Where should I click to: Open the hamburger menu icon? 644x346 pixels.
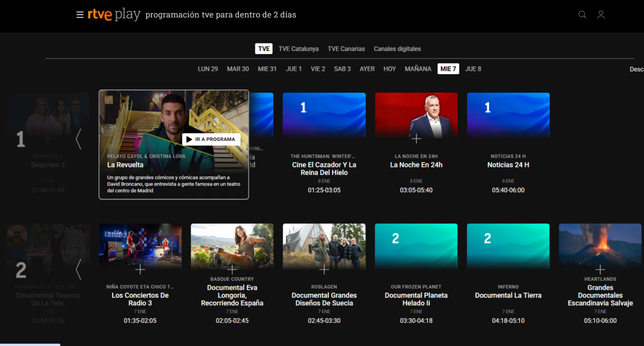[80, 15]
